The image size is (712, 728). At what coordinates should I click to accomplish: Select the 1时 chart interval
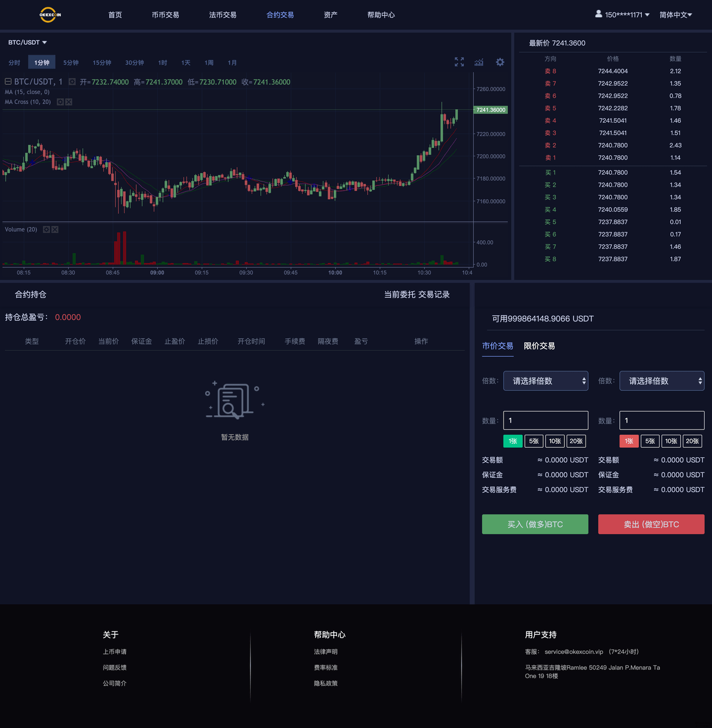(x=162, y=63)
